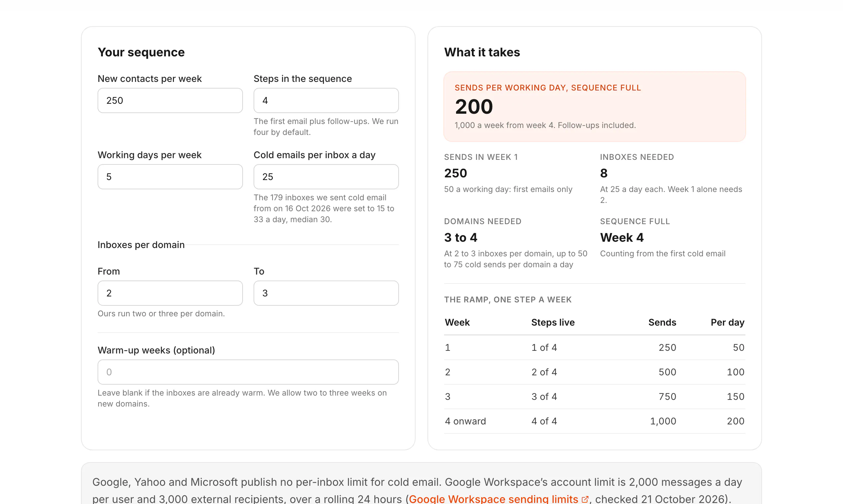Click the "Counting from the first cold email" note
Screen dimensions: 843x504
(x=662, y=254)
